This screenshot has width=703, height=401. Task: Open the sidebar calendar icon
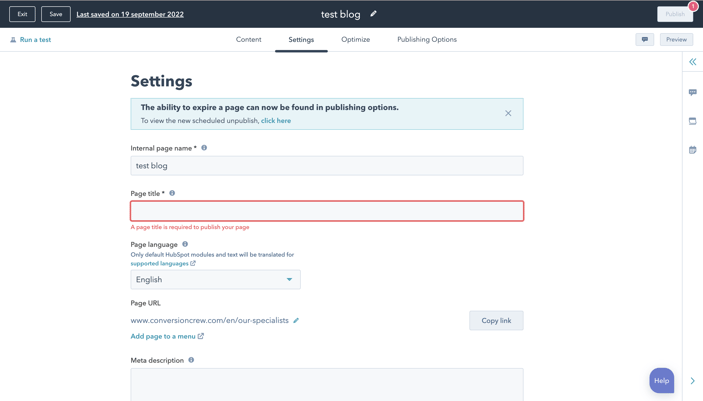pos(693,150)
